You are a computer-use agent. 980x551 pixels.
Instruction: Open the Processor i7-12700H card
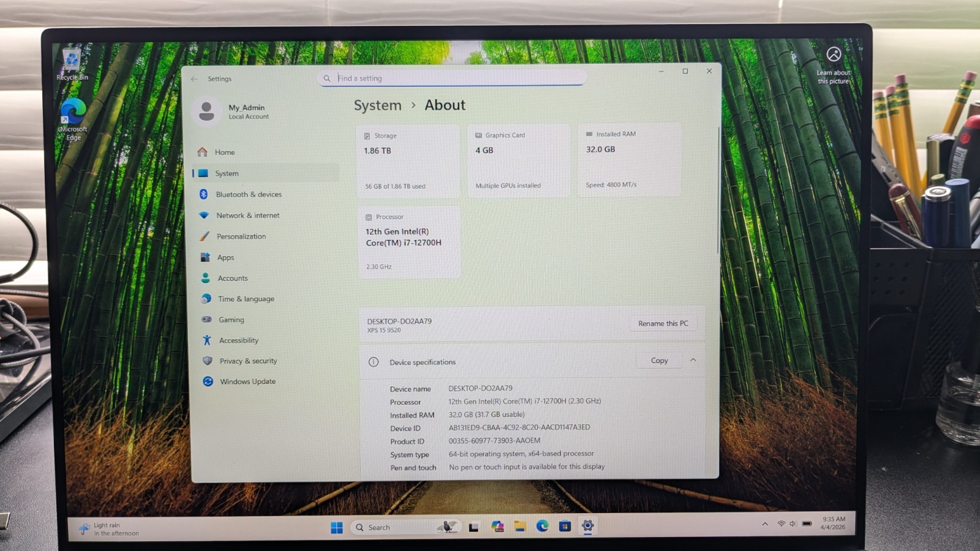tap(409, 242)
